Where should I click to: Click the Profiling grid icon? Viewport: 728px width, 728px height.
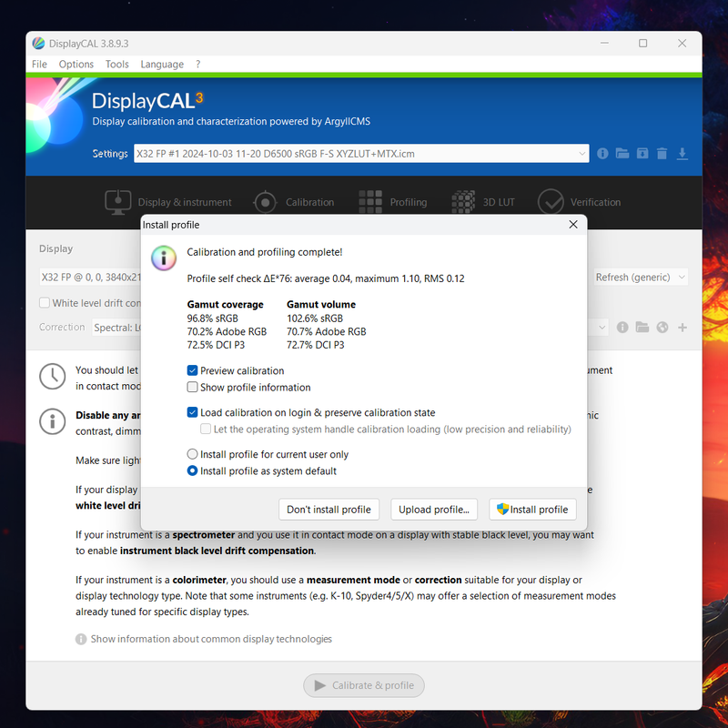pos(370,202)
